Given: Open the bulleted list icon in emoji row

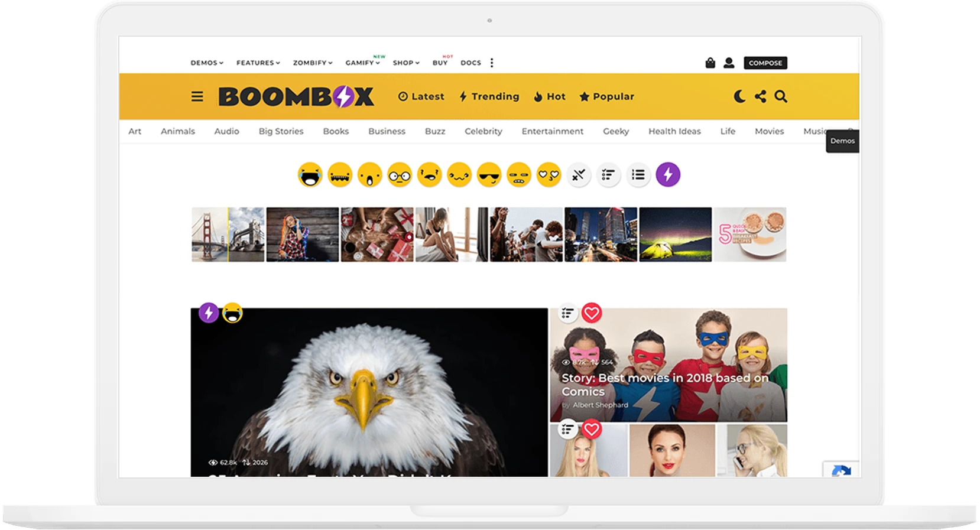Looking at the screenshot, I should pyautogui.click(x=638, y=175).
